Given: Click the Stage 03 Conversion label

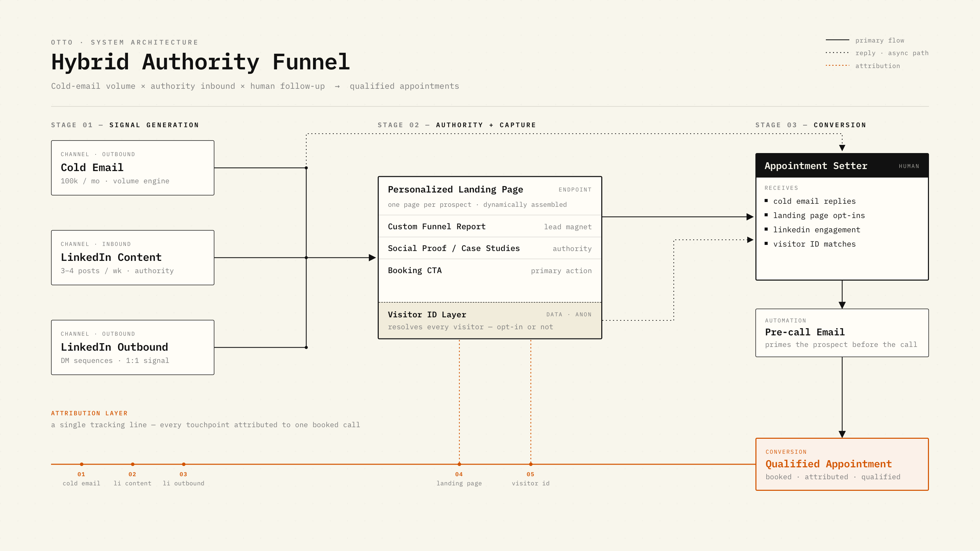Looking at the screenshot, I should [811, 125].
